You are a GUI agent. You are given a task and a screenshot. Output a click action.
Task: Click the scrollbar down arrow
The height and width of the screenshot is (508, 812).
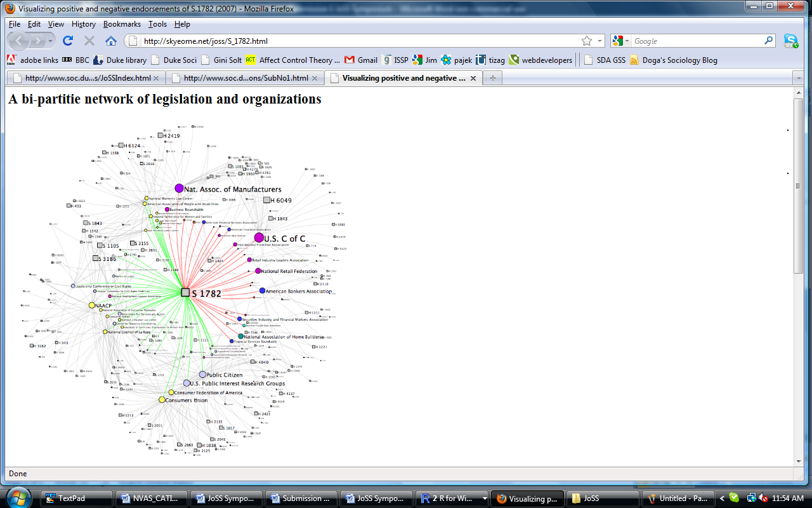click(799, 461)
